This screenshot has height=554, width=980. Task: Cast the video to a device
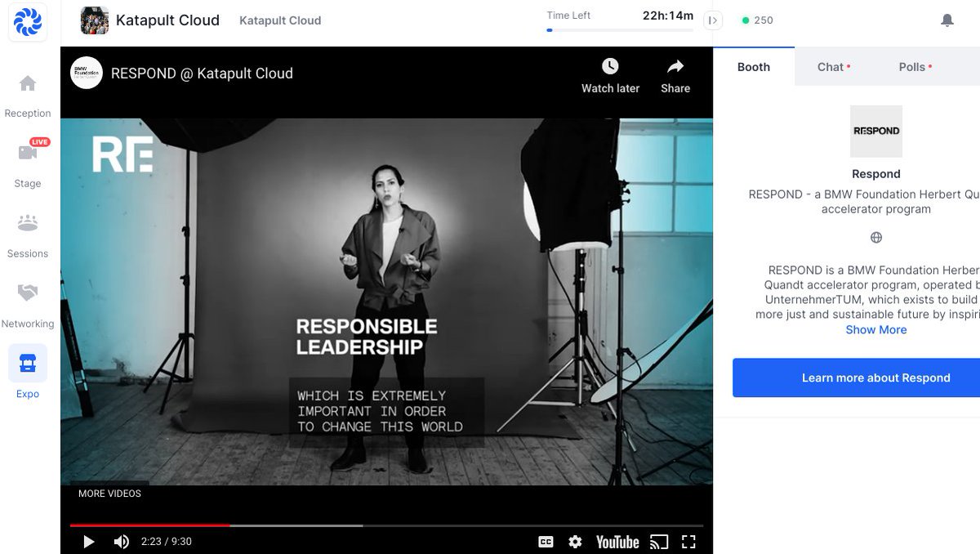(659, 542)
